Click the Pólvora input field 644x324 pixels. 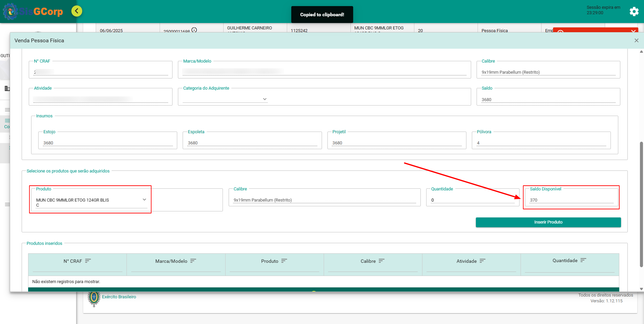[x=541, y=143]
